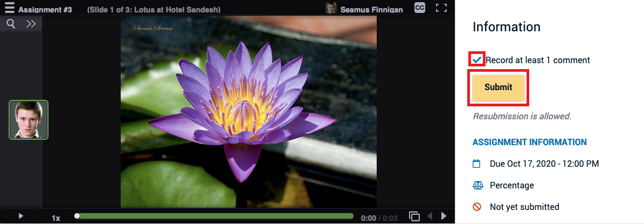
Task: Toggle closed captions CC button
Action: coord(420,8)
